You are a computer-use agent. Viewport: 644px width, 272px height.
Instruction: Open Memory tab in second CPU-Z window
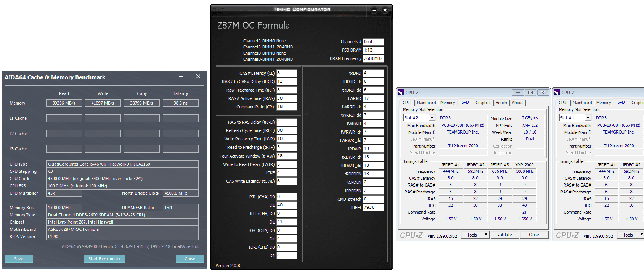click(x=604, y=103)
